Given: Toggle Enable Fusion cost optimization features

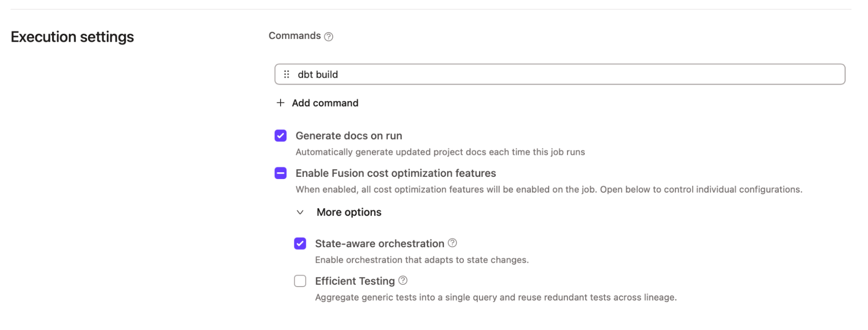Looking at the screenshot, I should 281,173.
